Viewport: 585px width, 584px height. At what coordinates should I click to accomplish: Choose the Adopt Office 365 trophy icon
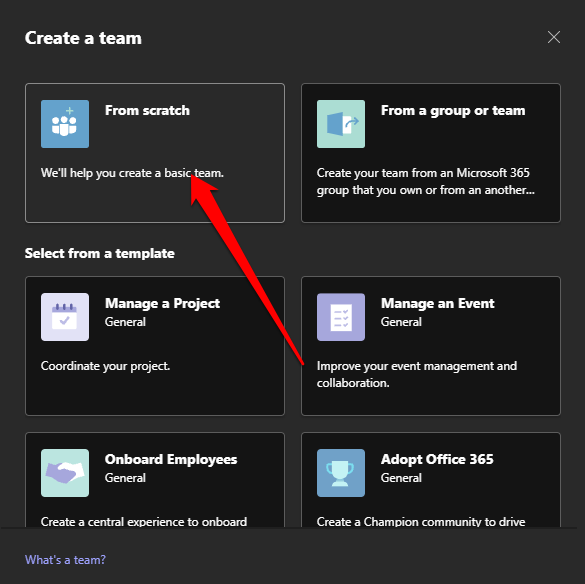pos(341,473)
